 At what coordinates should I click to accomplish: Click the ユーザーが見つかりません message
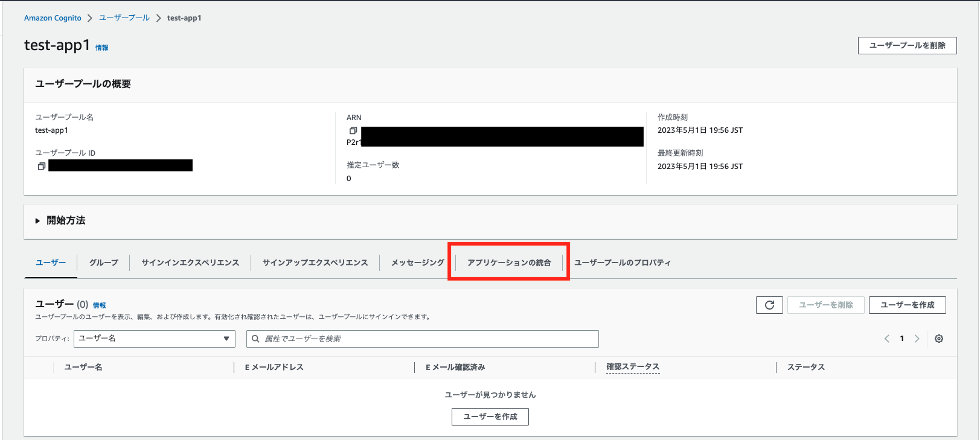coord(490,395)
